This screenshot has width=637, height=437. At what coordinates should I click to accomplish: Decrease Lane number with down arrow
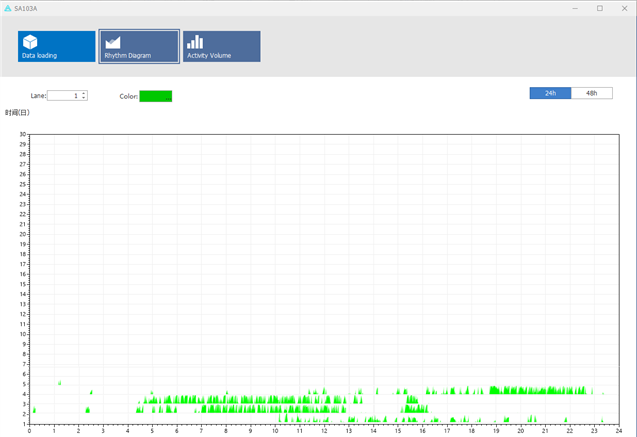coord(84,98)
